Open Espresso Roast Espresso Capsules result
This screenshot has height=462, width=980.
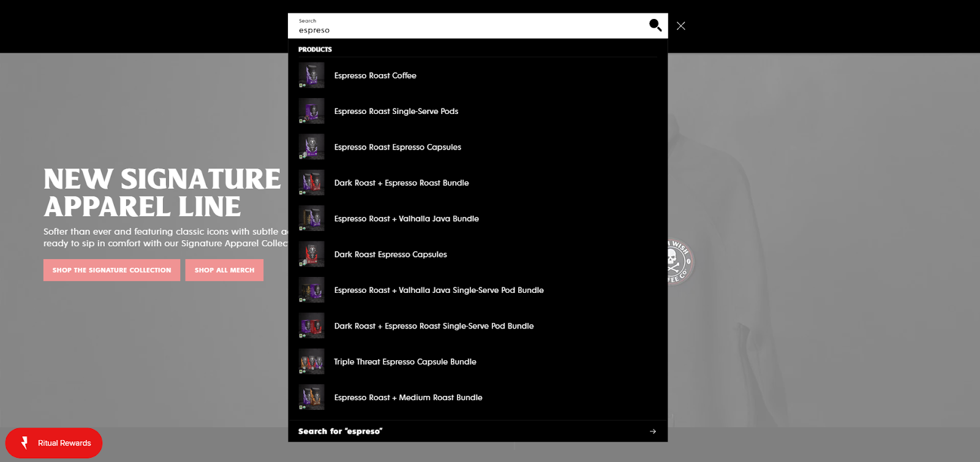pos(398,147)
